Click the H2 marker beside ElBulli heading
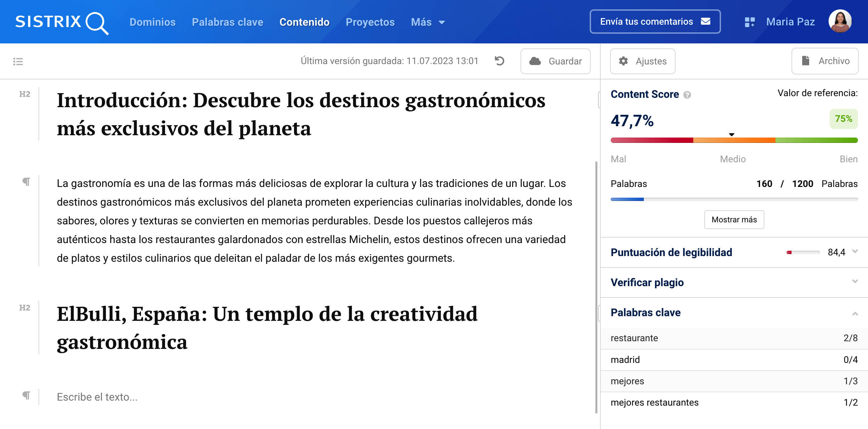 point(25,307)
